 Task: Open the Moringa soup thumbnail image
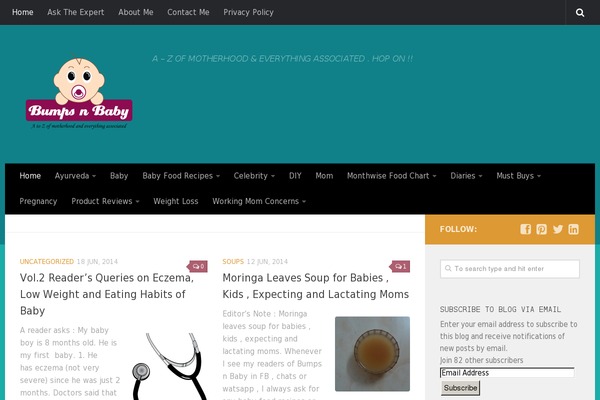click(x=372, y=354)
